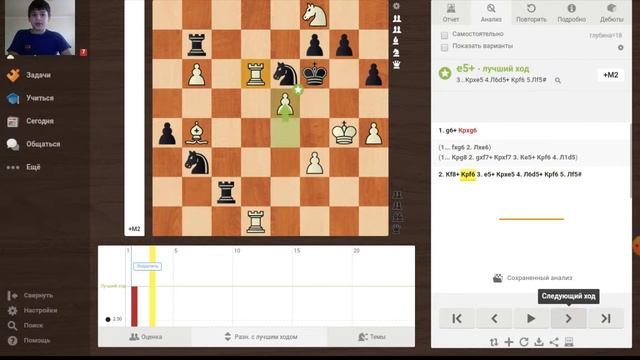Play moves automatically
The height and width of the screenshot is (360, 640).
click(531, 318)
